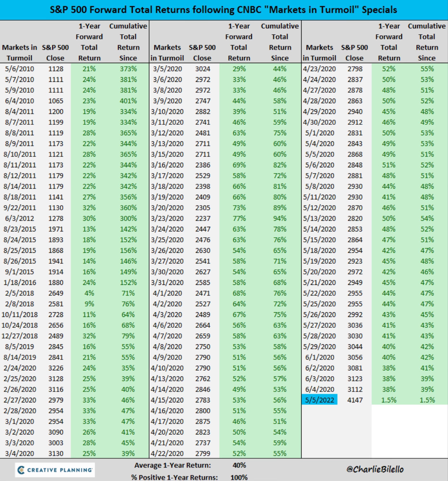Screen dimensions: 448x481
Task: Click the 4/23/2020 date cell
Action: [320, 69]
